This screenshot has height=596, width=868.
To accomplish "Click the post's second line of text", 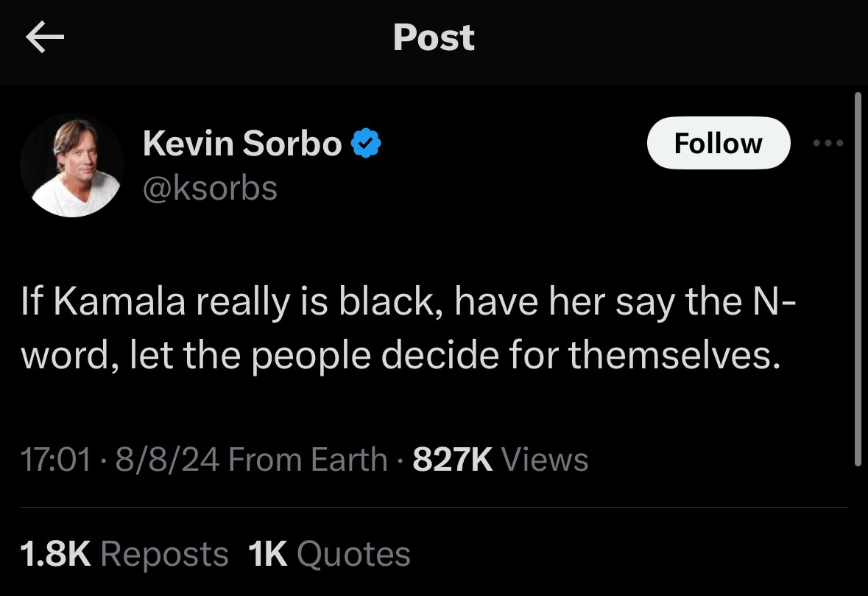I will (400, 355).
